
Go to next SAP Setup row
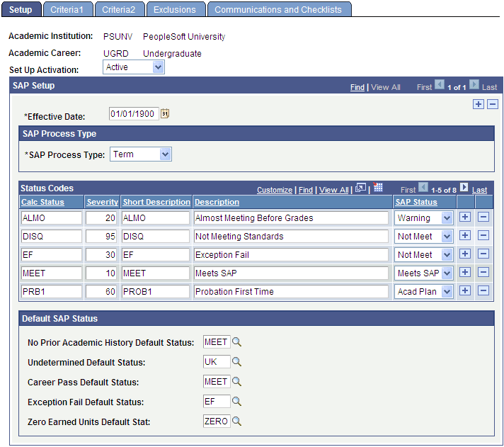tap(474, 84)
